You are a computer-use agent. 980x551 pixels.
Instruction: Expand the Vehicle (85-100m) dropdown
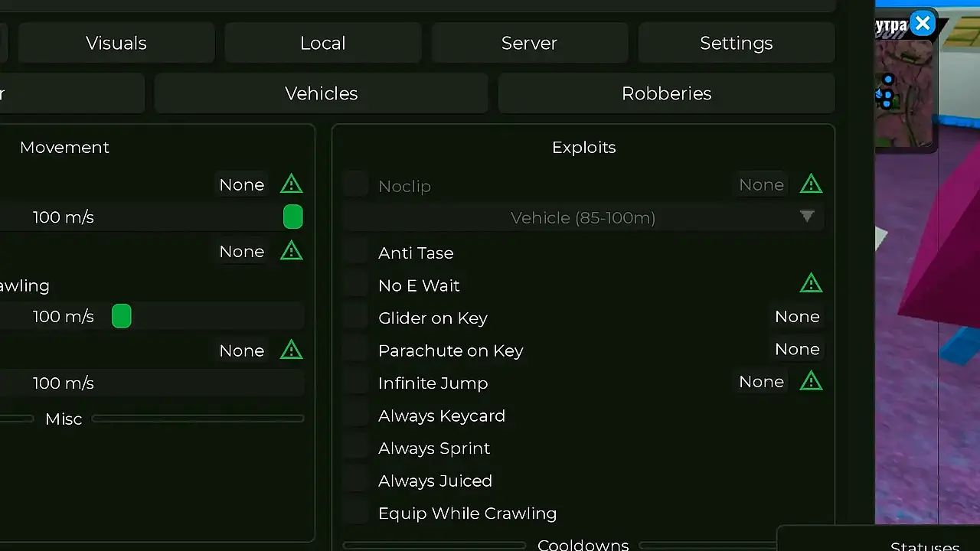click(583, 217)
